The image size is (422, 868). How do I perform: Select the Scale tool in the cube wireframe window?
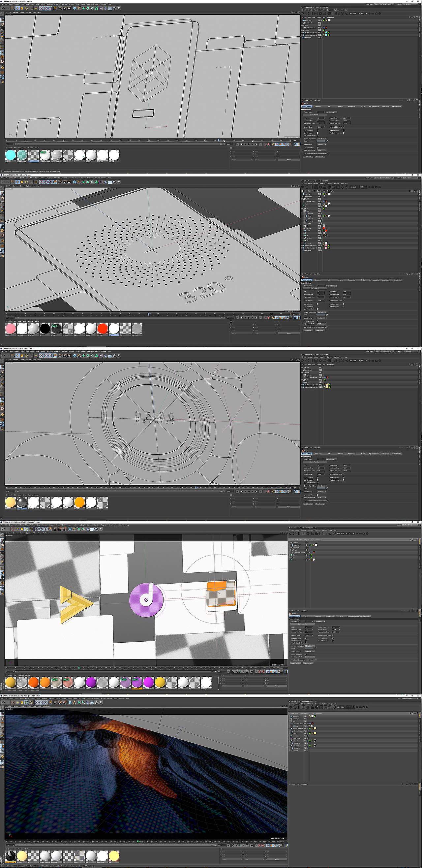pyautogui.click(x=22, y=8)
